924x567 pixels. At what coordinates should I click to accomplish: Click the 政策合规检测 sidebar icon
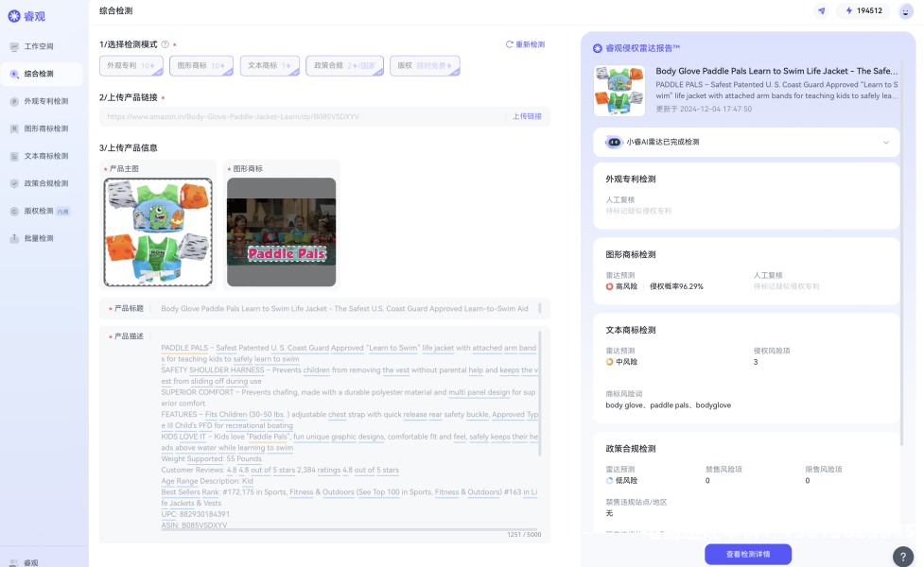point(14,183)
